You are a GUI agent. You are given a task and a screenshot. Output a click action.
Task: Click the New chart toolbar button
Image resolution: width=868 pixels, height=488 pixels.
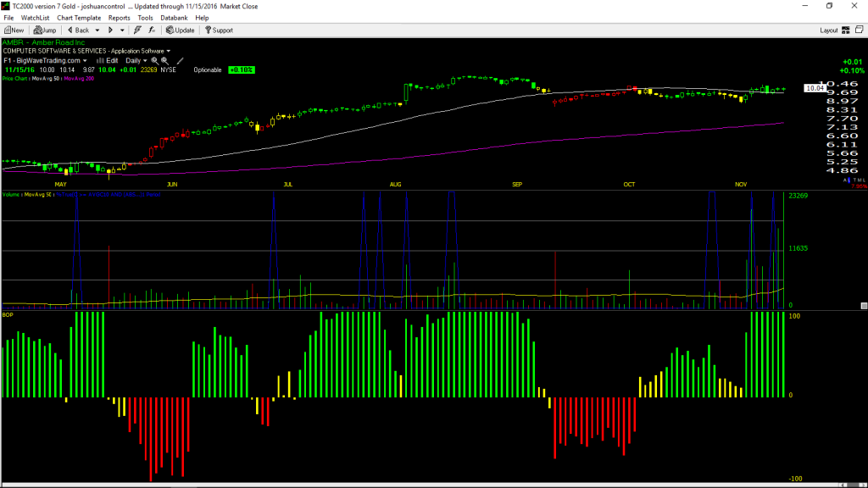pyautogui.click(x=14, y=30)
